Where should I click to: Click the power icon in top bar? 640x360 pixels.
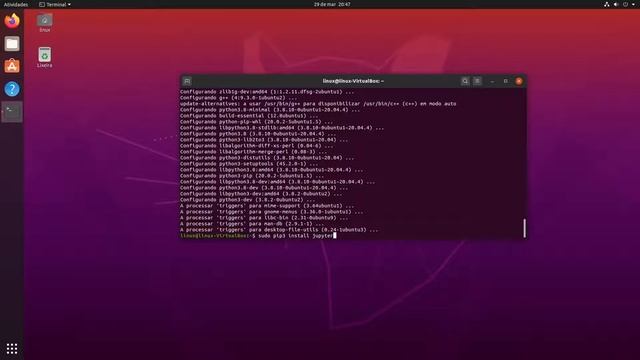(625, 4)
